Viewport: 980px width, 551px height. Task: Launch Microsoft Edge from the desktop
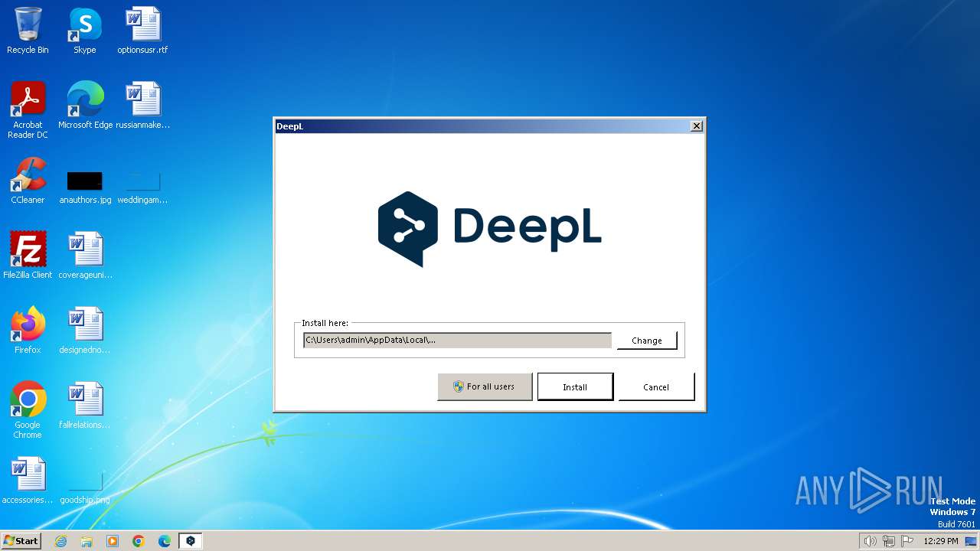point(85,106)
